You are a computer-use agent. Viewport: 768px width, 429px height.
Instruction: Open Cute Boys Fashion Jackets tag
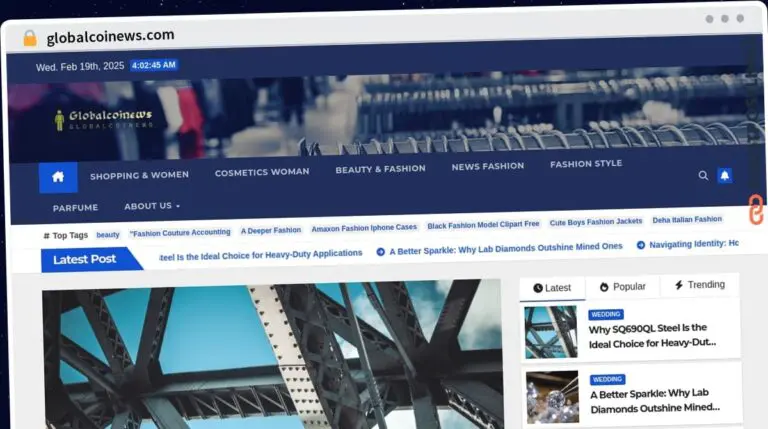coord(596,222)
